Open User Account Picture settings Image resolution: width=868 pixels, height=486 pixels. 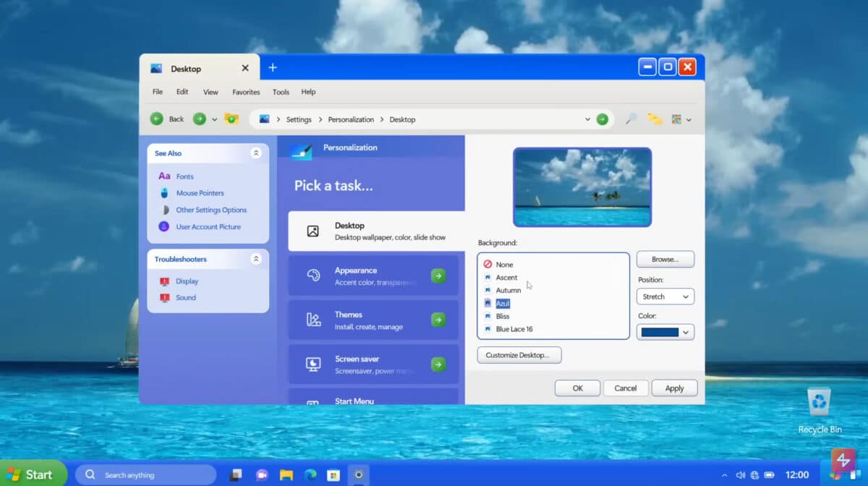[x=210, y=226]
